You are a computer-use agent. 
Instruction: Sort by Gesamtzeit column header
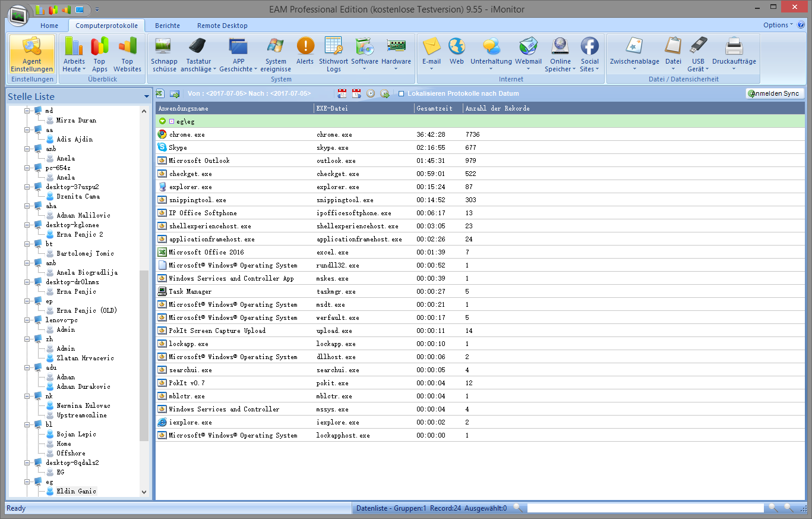435,108
